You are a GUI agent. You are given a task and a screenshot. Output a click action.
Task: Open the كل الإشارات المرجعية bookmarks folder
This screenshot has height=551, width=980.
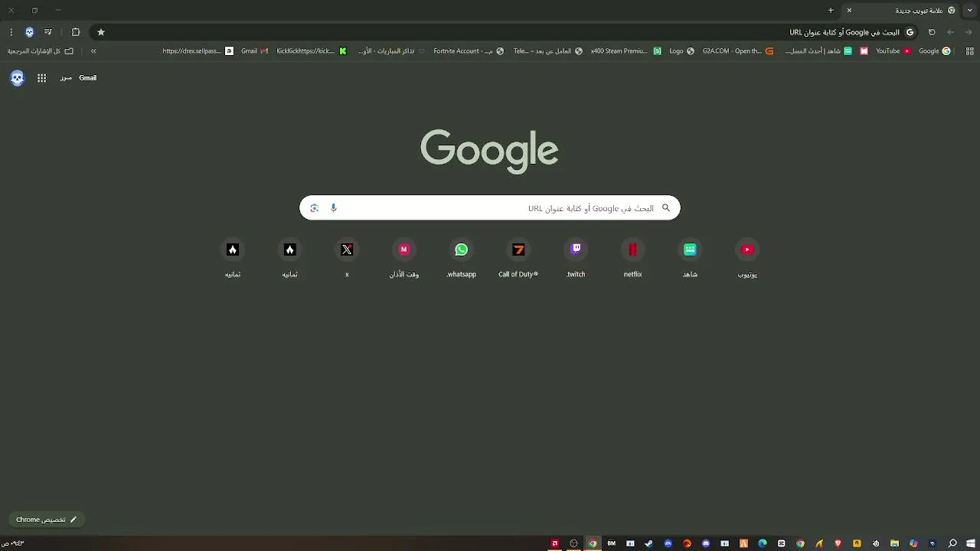(41, 51)
